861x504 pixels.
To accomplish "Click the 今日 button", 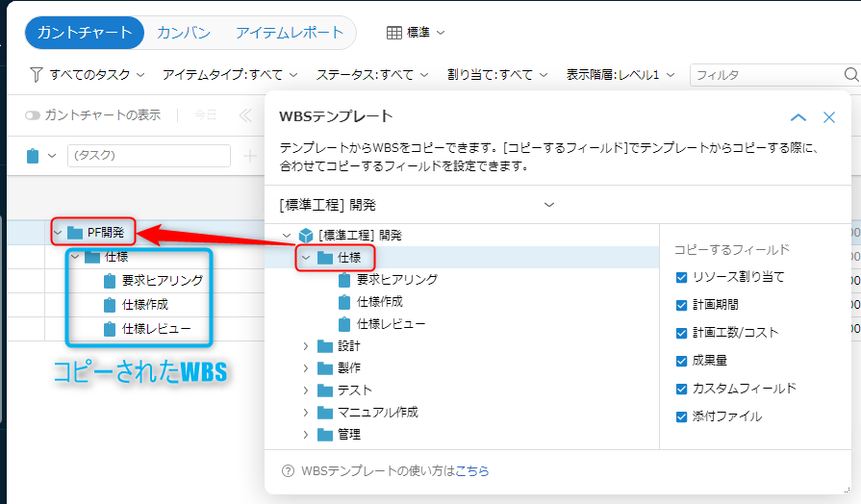I will point(205,115).
